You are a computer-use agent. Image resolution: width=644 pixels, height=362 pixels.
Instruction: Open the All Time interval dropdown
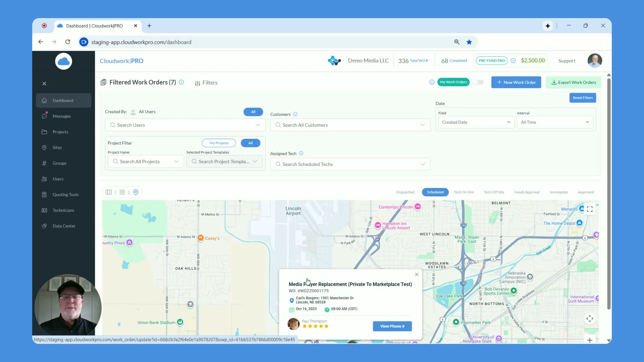pyautogui.click(x=555, y=122)
